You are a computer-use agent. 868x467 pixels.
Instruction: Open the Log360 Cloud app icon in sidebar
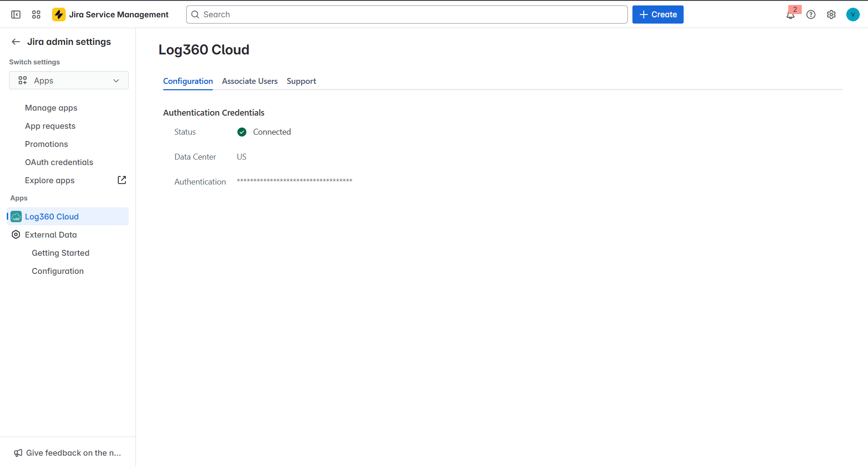16,216
